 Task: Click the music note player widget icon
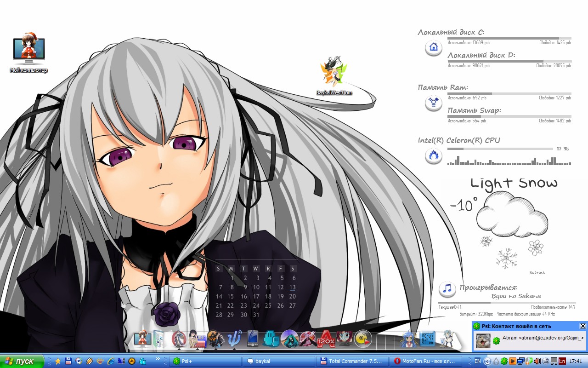(447, 289)
